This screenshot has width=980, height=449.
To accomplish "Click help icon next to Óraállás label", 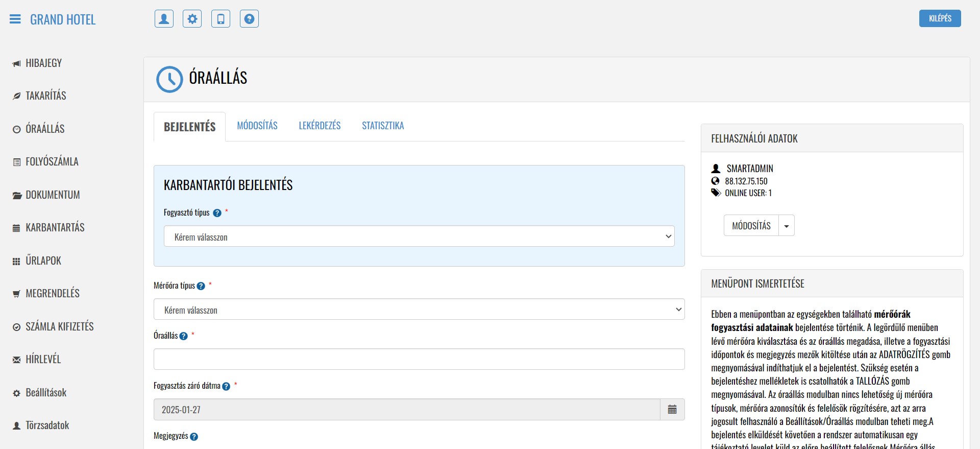I will [184, 336].
